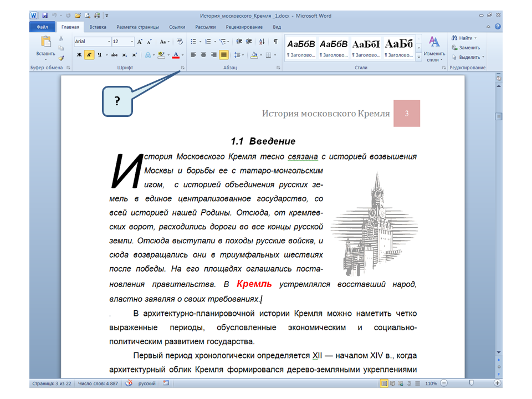This screenshot has width=532, height=399.
Task: Click the Cut scissors icon
Action: [61, 39]
